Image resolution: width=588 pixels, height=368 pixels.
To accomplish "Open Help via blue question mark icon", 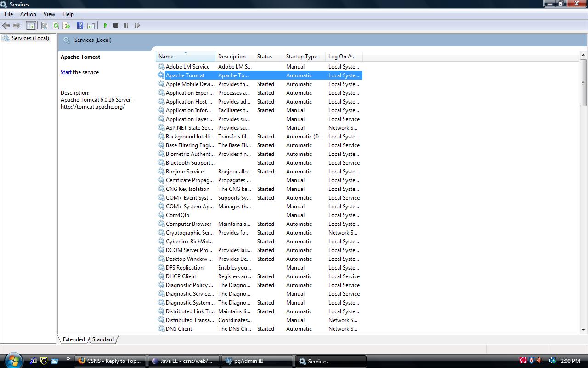I will pos(80,25).
